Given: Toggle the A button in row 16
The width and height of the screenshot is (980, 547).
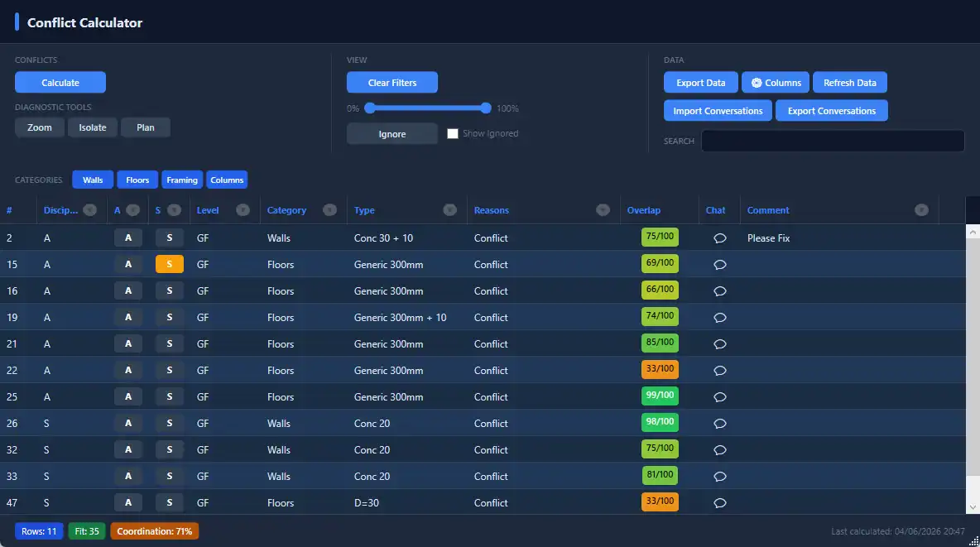Looking at the screenshot, I should point(128,290).
